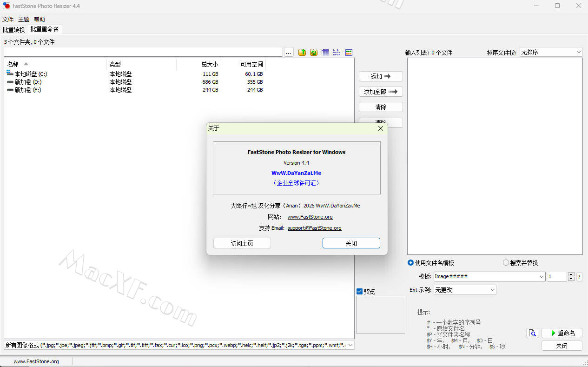Viewport: 588px width, 367px height.
Task: Click the template help question mark button
Action: 579,277
